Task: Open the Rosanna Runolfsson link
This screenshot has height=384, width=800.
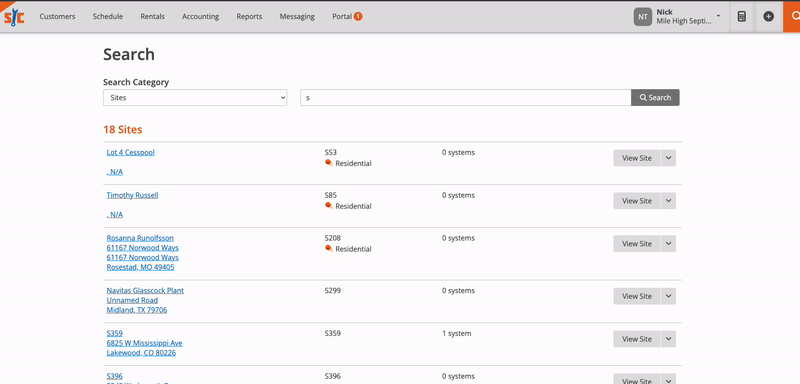Action: [x=140, y=238]
